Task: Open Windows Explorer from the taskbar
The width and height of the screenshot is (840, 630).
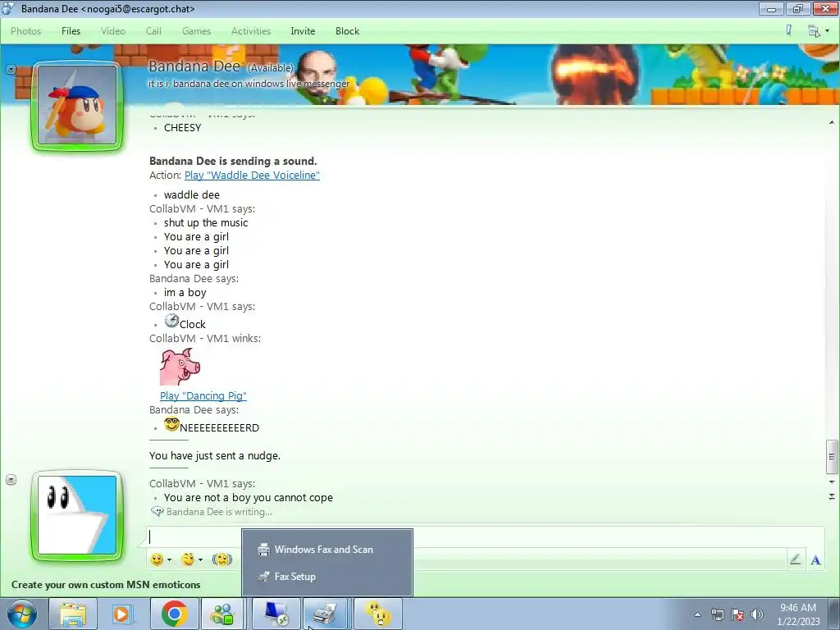Action: (73, 614)
